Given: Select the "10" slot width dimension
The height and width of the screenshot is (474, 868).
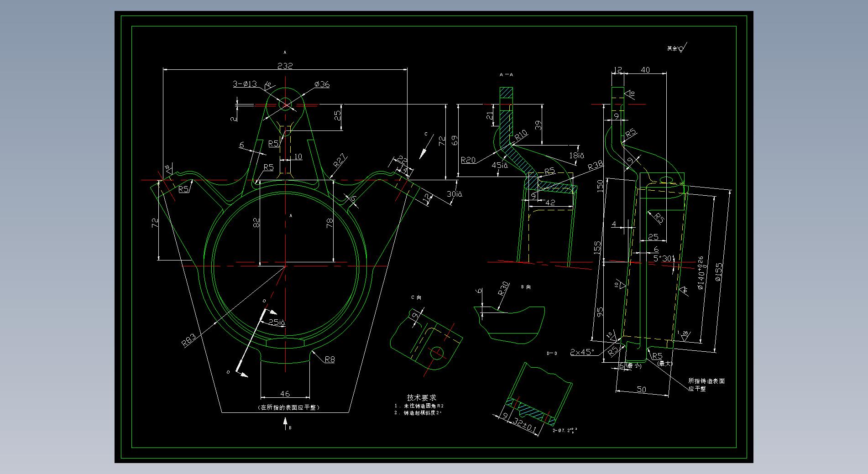Looking at the screenshot, I should click(x=298, y=156).
